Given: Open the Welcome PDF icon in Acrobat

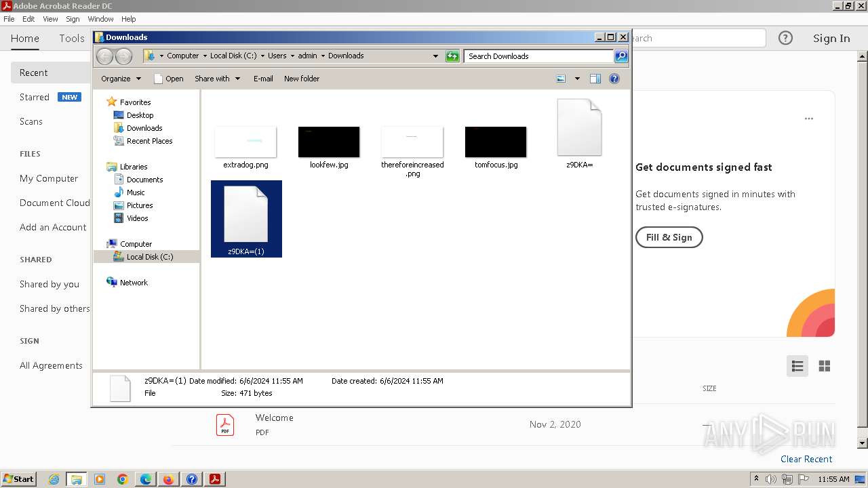Looking at the screenshot, I should (225, 425).
